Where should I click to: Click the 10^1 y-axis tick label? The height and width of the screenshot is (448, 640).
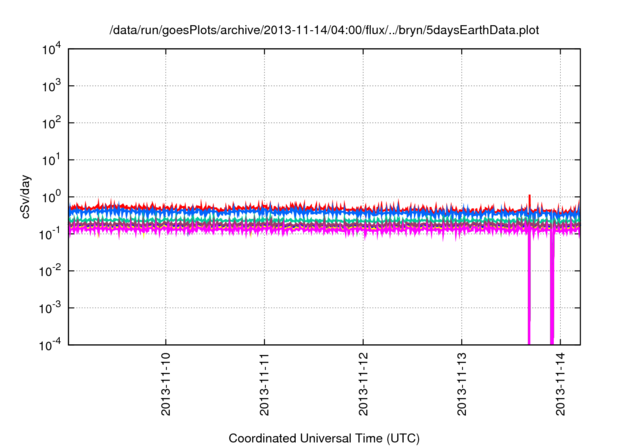(51, 160)
